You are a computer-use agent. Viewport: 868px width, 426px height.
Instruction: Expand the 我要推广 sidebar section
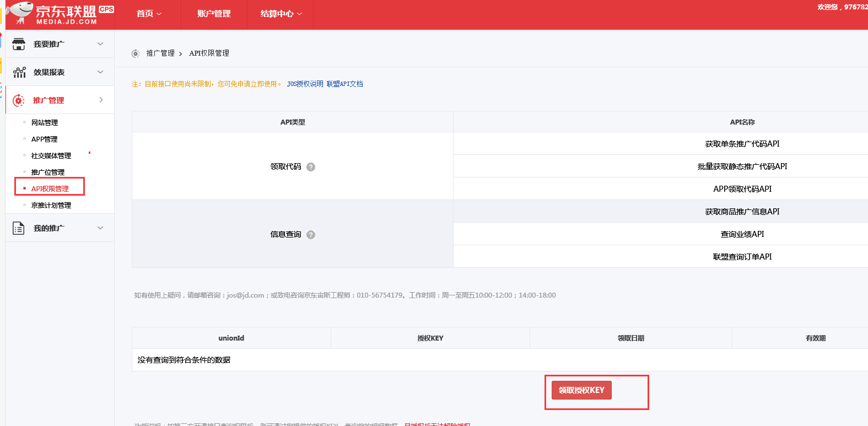[x=100, y=44]
